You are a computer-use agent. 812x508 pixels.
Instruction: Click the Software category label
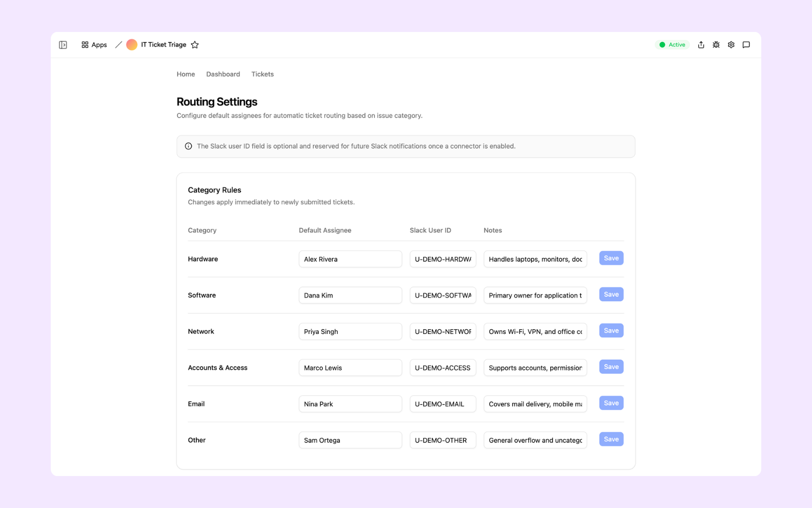[202, 295]
